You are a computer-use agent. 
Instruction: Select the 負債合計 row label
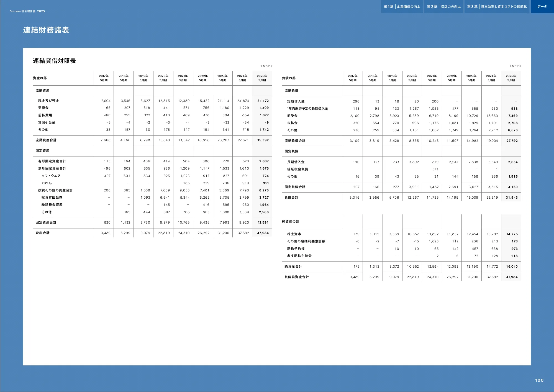pyautogui.click(x=291, y=198)
